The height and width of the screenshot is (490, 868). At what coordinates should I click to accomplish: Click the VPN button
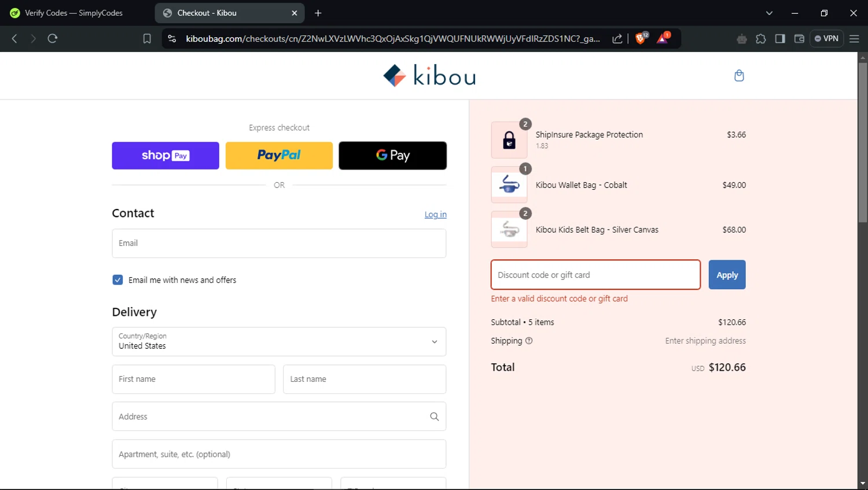826,39
